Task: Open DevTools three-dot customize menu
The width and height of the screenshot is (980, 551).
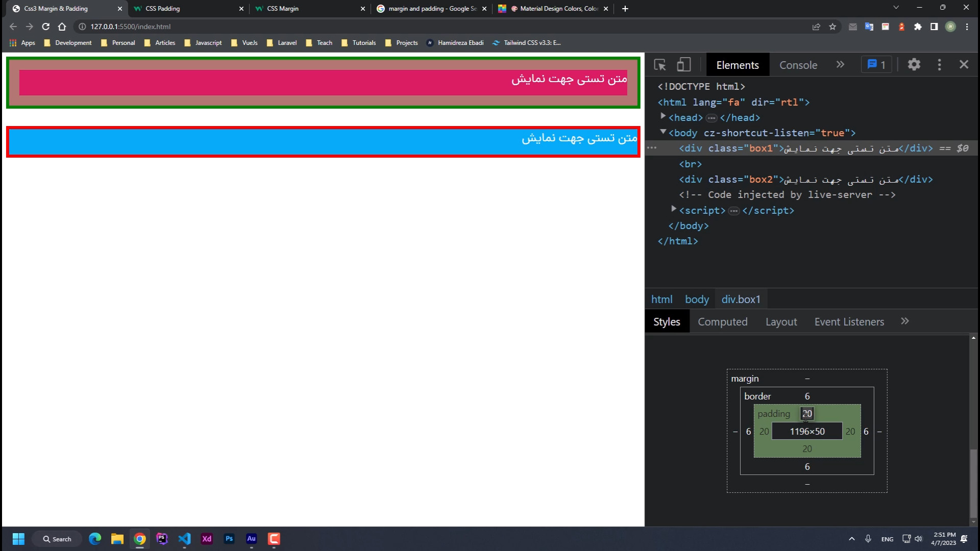Action: 939,65
